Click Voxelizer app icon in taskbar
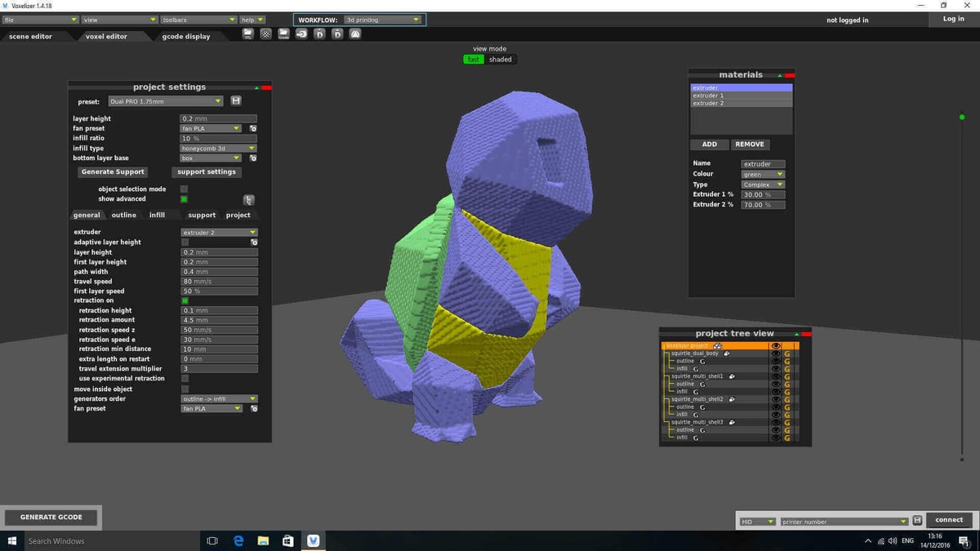Viewport: 980px width, 551px height. click(x=314, y=541)
